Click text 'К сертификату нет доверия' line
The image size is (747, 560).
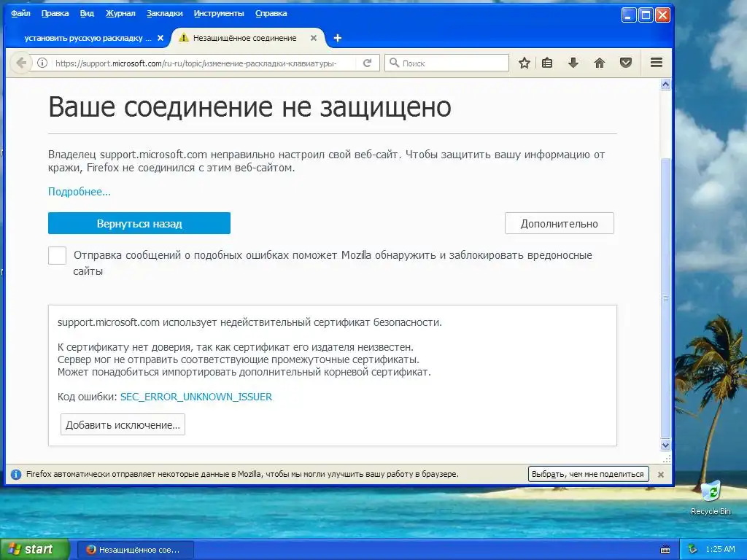pyautogui.click(x=236, y=347)
